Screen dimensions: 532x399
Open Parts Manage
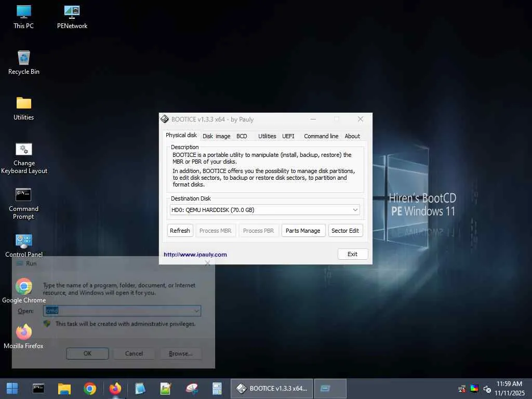tap(303, 230)
